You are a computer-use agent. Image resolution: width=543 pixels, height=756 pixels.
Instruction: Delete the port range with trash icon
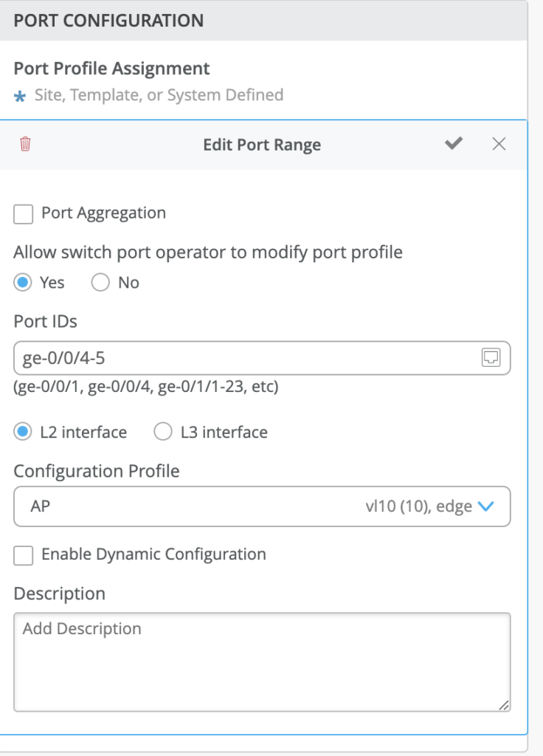25,144
